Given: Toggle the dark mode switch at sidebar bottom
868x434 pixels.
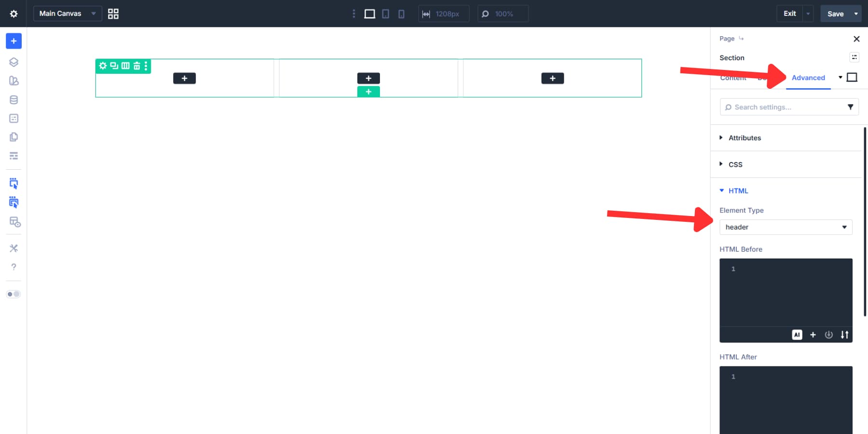Looking at the screenshot, I should click(14, 294).
